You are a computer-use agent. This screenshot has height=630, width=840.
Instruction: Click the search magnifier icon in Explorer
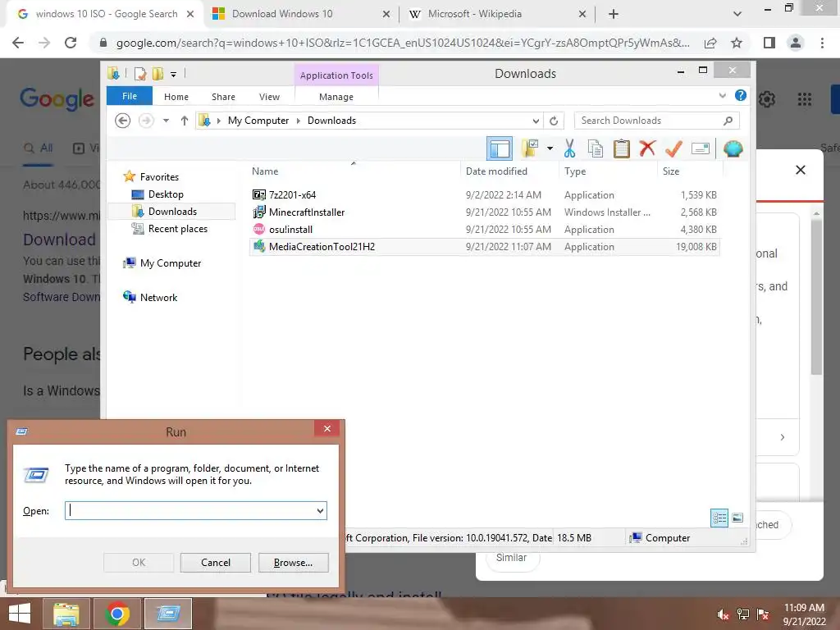pyautogui.click(x=728, y=121)
